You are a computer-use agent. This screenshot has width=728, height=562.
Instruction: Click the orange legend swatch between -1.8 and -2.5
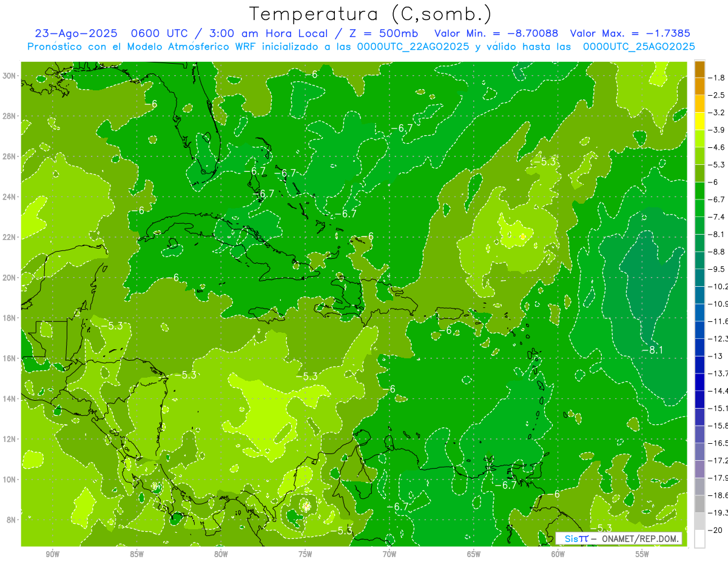click(x=699, y=86)
